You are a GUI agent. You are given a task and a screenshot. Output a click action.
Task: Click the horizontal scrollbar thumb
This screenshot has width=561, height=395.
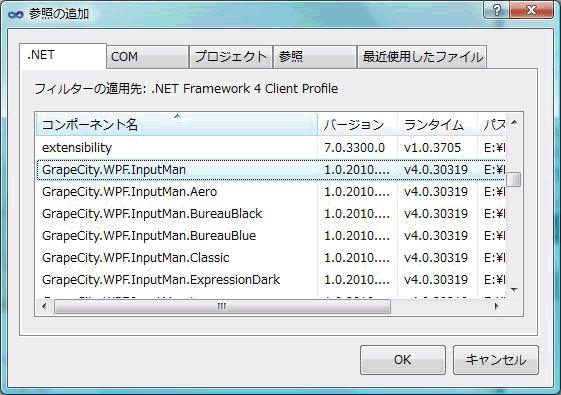[x=222, y=306]
